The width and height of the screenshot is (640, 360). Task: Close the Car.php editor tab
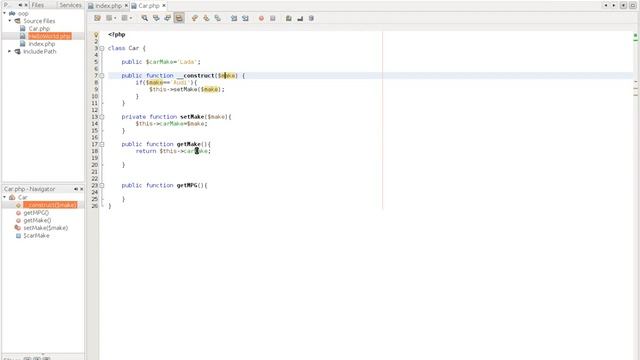(164, 5)
